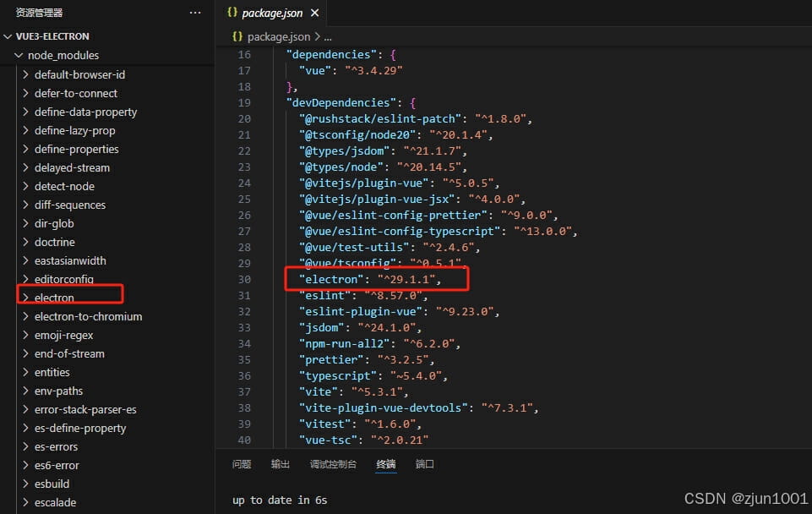Select the end-of-stream folder
Screen dimensions: 812x514
click(x=69, y=354)
